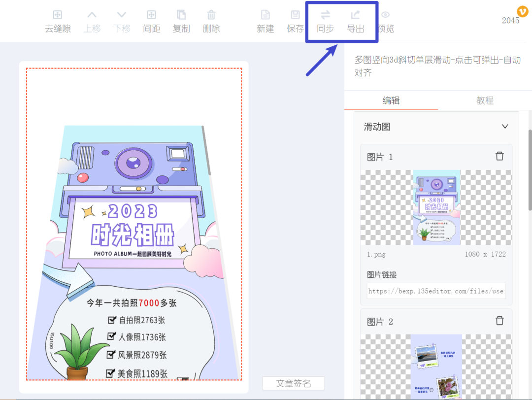Click the 时光相册 image in canvas
Screen dimensions: 532x400
coord(134,253)
